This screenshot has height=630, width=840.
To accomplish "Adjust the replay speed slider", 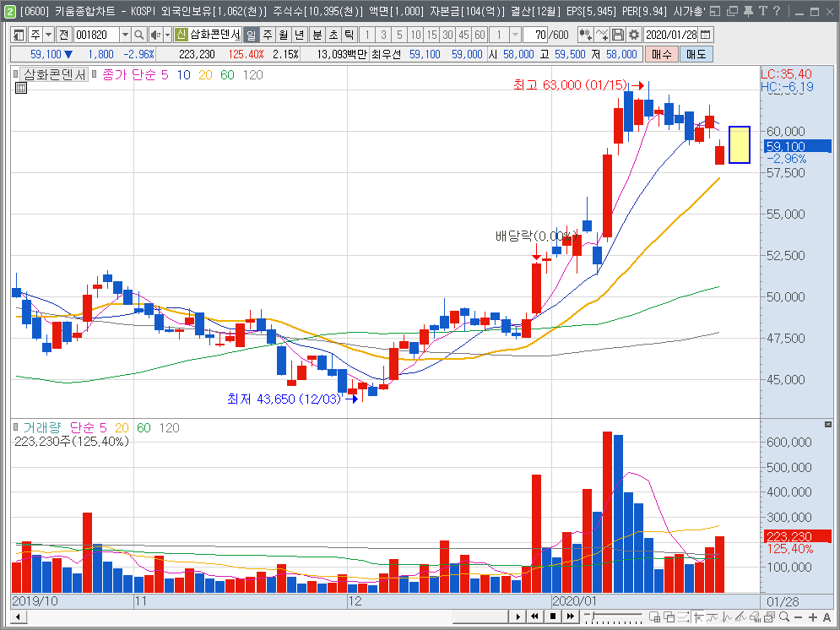I will (593, 615).
